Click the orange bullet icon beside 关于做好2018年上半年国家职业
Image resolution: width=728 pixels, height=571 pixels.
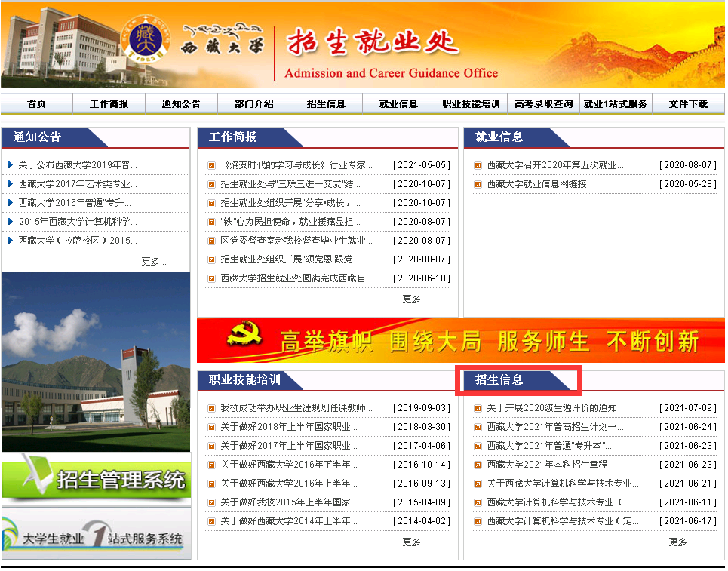[211, 427]
